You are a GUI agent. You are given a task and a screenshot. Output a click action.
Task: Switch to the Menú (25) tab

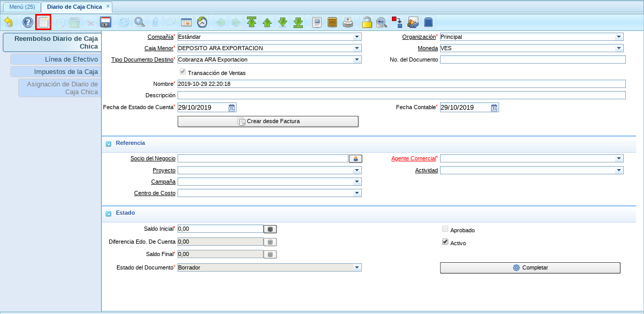tap(22, 7)
